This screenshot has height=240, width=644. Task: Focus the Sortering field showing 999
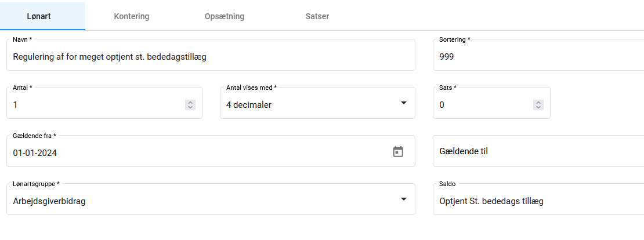[x=537, y=57]
